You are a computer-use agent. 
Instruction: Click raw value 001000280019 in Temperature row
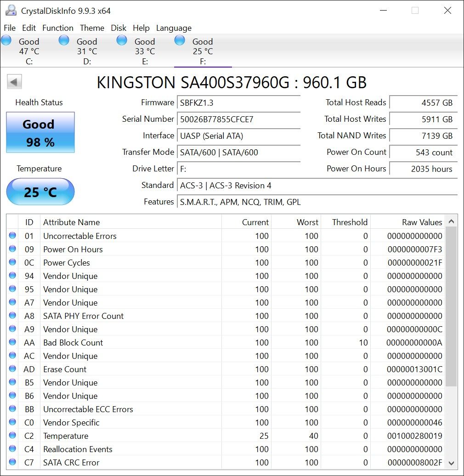tap(414, 436)
